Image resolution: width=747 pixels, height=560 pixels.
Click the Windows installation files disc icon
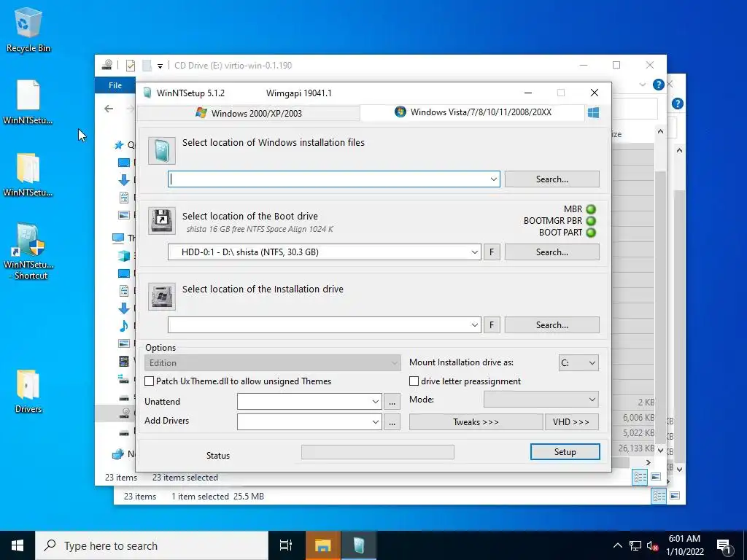161,150
